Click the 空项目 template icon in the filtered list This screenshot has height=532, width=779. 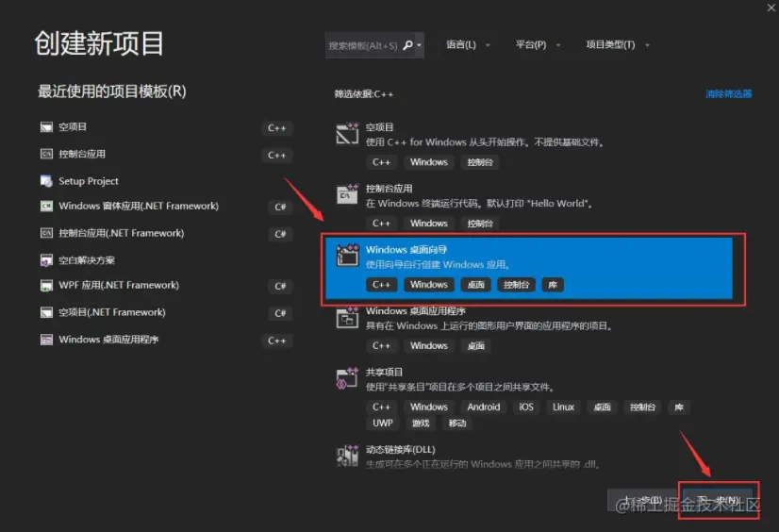pyautogui.click(x=347, y=133)
